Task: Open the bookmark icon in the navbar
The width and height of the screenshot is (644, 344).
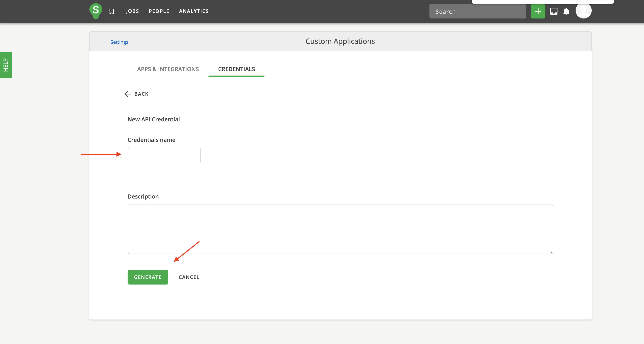Action: [x=112, y=11]
